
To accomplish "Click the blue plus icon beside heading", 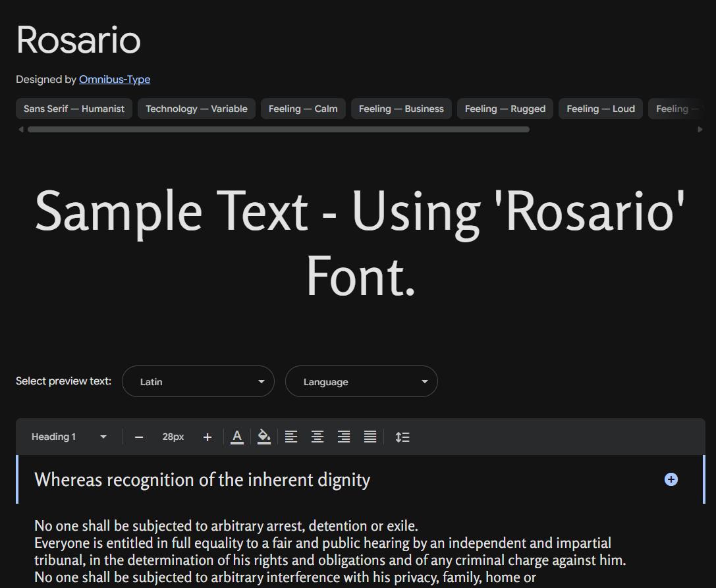I will click(671, 479).
